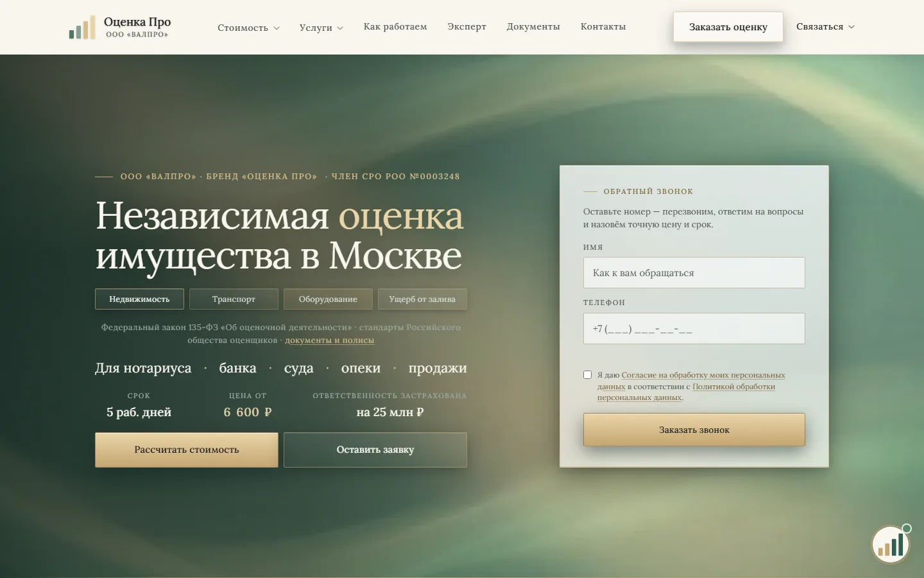Click the 'ЧЛЕН СРО РОО №0003248' text
This screenshot has height=578, width=924.
click(395, 176)
